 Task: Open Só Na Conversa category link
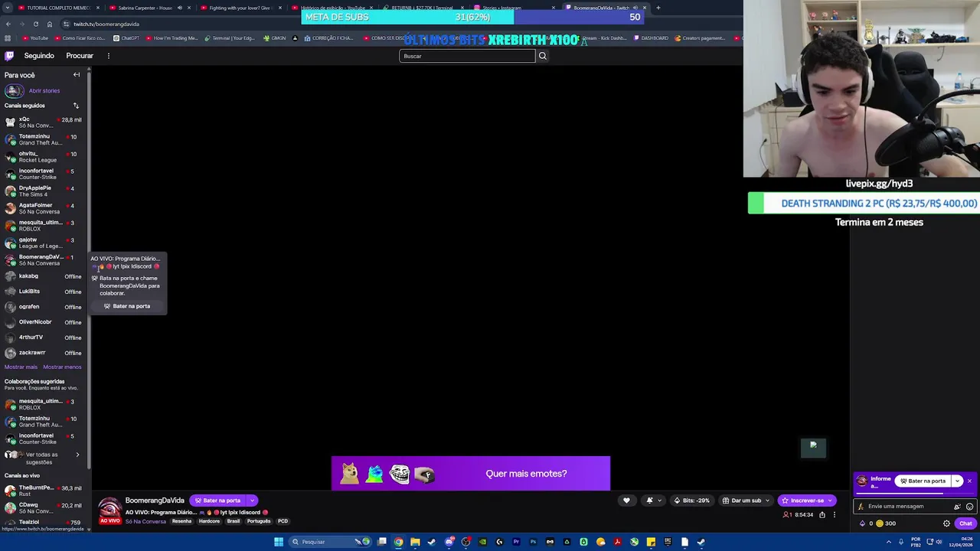tap(145, 521)
